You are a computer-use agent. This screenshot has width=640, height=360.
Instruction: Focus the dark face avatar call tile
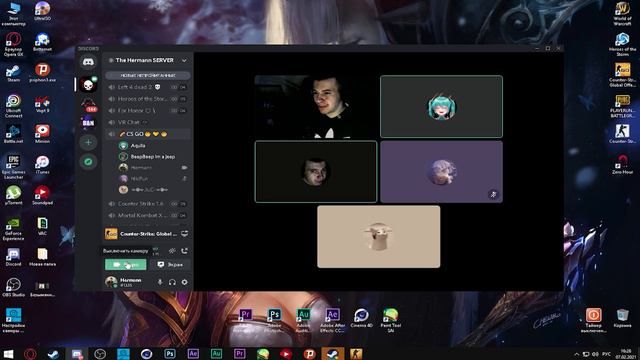tap(316, 171)
